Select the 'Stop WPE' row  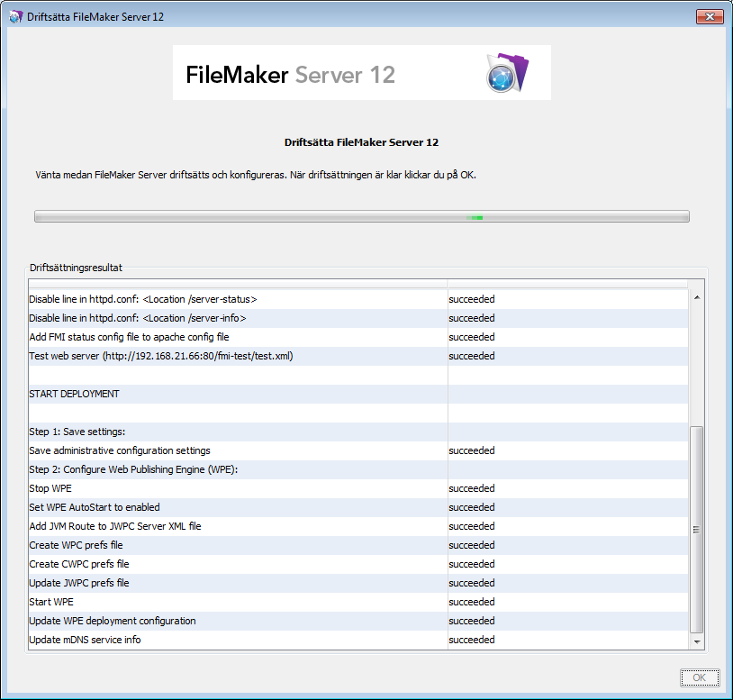click(x=358, y=488)
